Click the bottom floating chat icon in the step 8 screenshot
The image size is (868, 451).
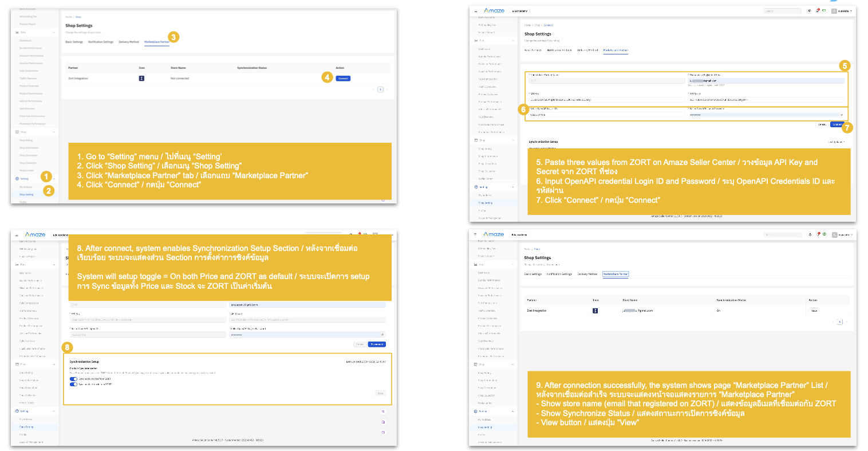pos(383,432)
